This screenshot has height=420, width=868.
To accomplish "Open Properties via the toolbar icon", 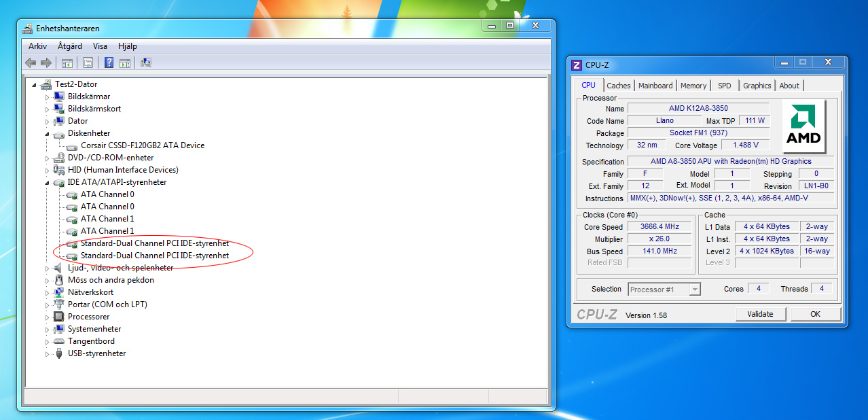I will (x=88, y=63).
